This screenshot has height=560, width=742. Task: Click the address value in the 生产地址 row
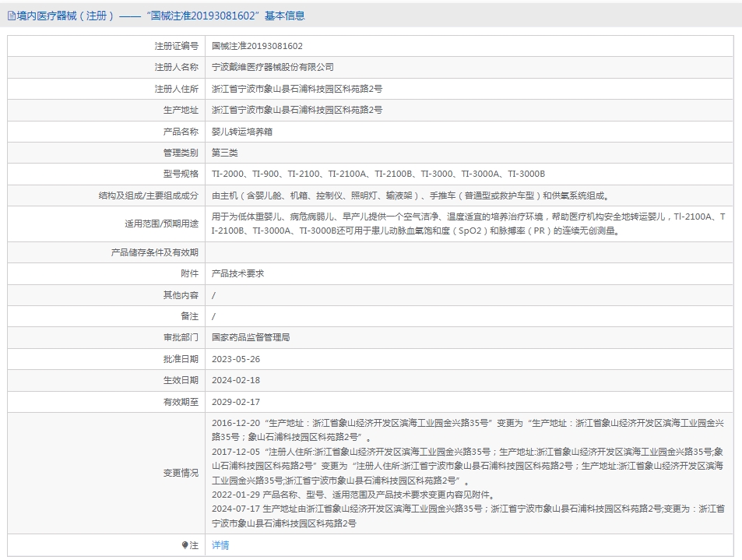click(x=297, y=110)
